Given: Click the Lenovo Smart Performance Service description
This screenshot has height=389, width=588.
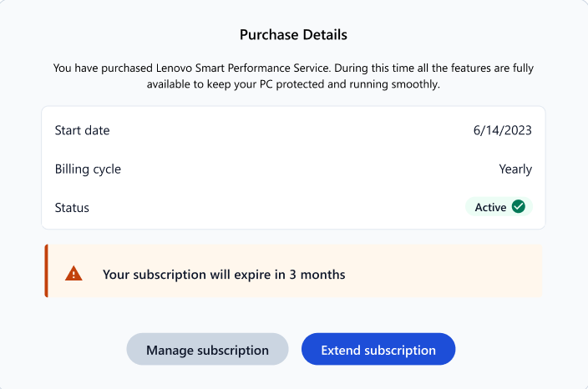Looking at the screenshot, I should (x=293, y=76).
